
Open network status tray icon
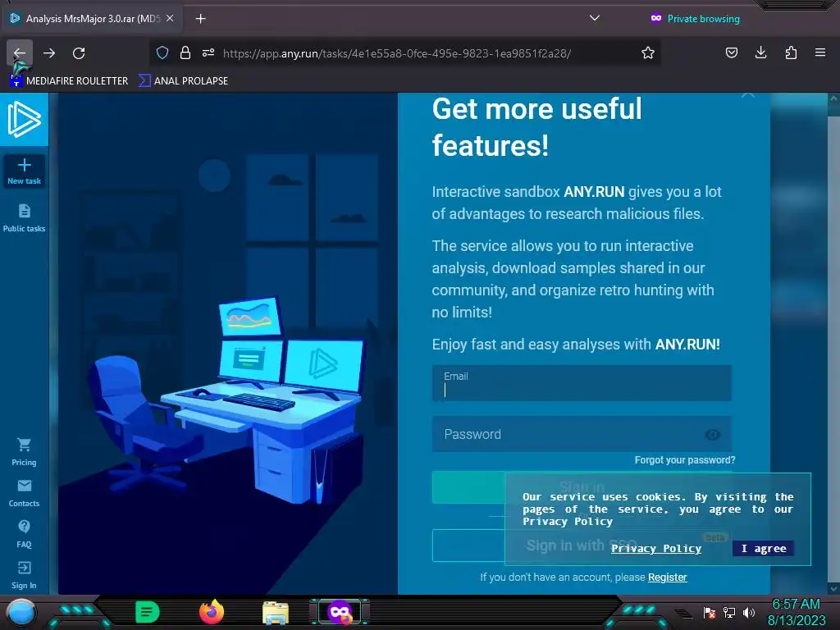pyautogui.click(x=729, y=612)
